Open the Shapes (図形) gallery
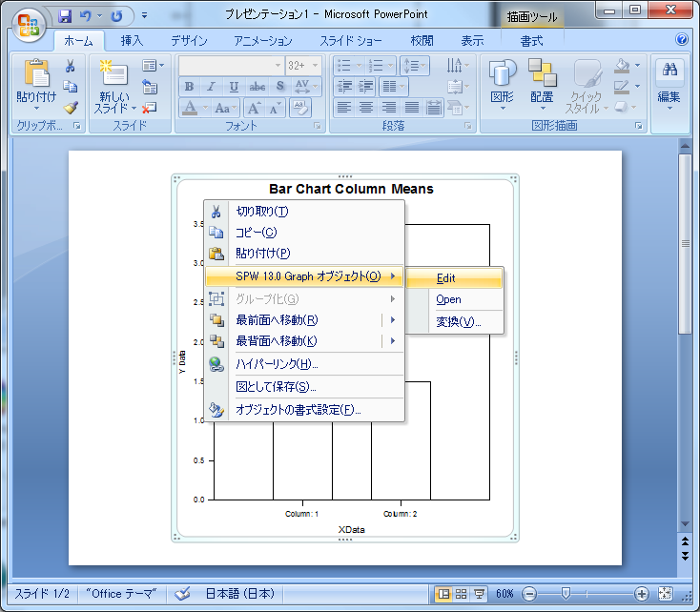 click(503, 84)
